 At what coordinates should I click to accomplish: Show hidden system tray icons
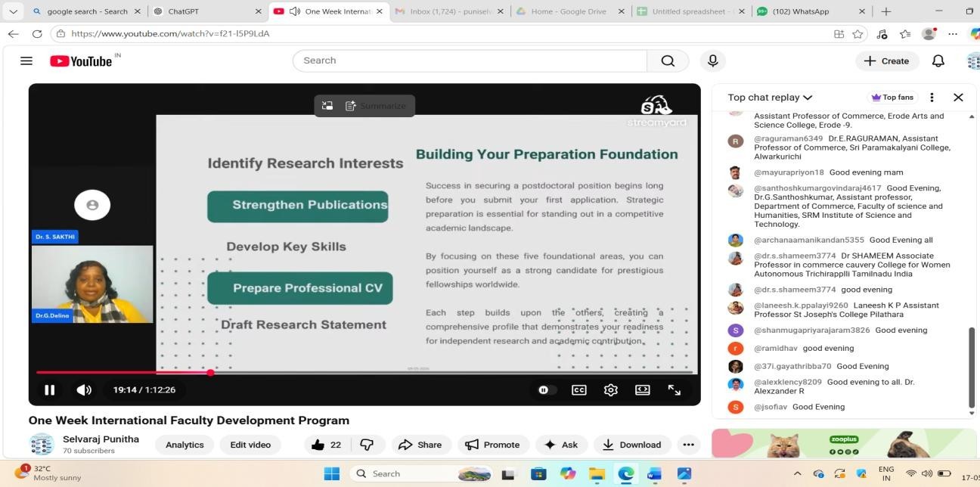pyautogui.click(x=797, y=473)
